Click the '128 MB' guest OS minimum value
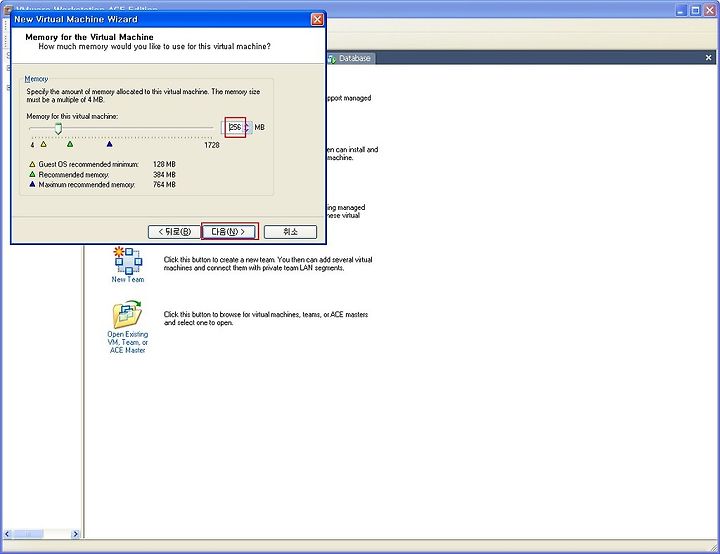This screenshot has width=720, height=554. point(164,164)
